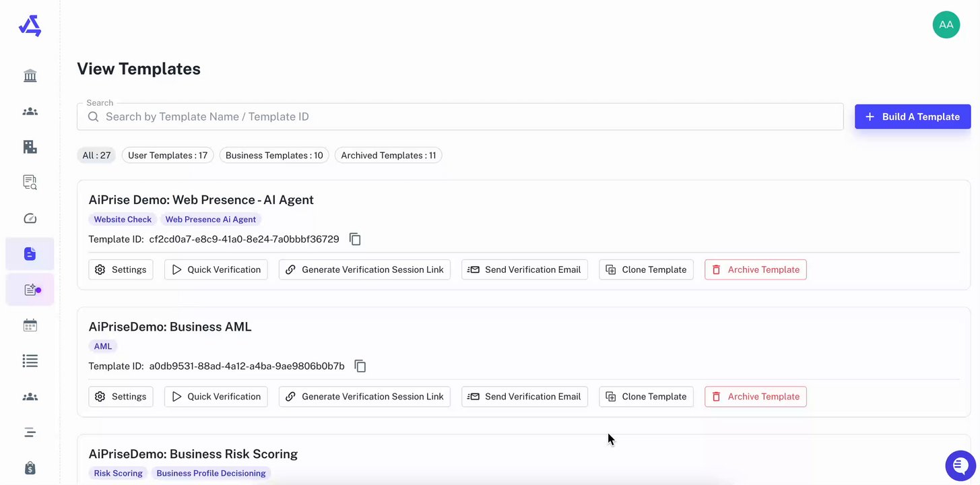Click the Website Check tag
The height and width of the screenshot is (485, 980).
[x=123, y=220]
